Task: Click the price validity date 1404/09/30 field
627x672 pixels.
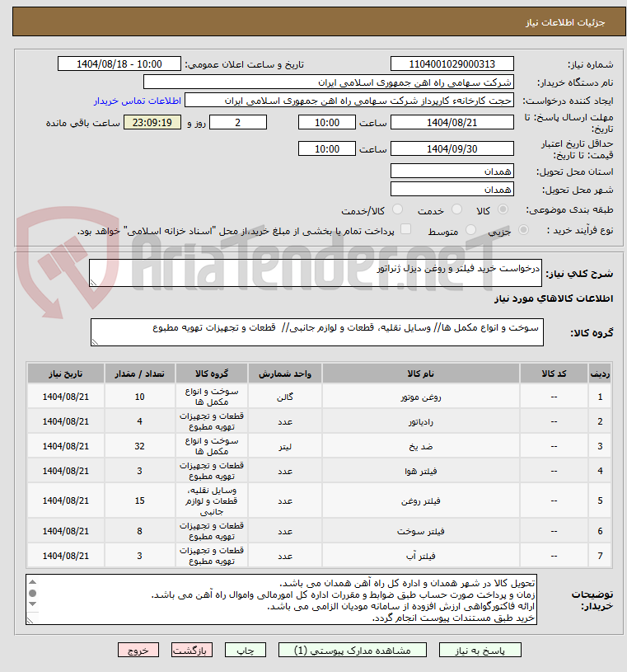Action: pyautogui.click(x=452, y=148)
